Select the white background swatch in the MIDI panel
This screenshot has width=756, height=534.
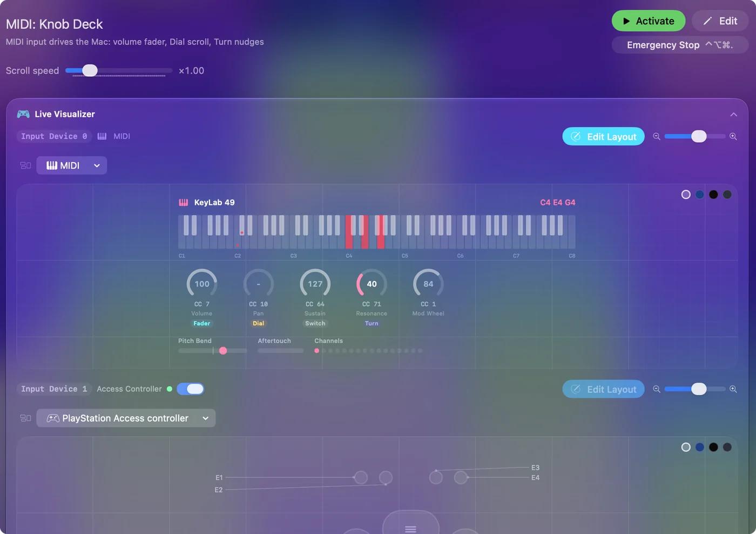(x=686, y=195)
